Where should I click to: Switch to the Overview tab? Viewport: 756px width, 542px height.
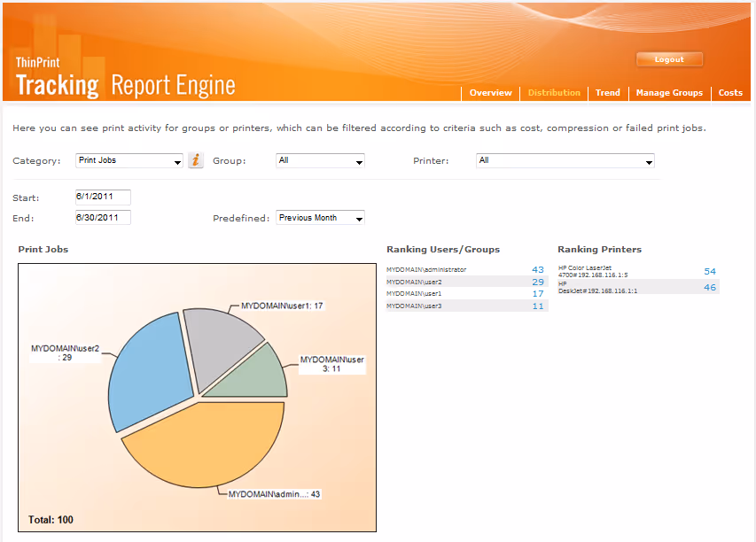point(490,92)
